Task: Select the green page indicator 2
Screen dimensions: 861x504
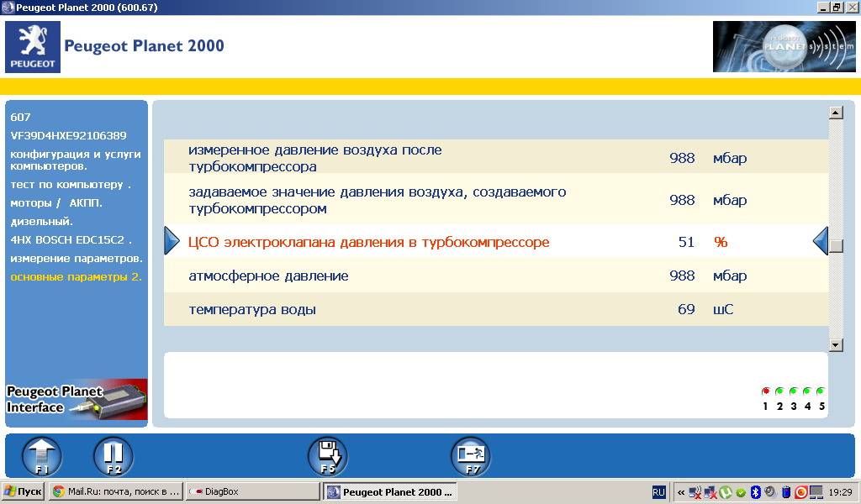Action: pos(779,391)
